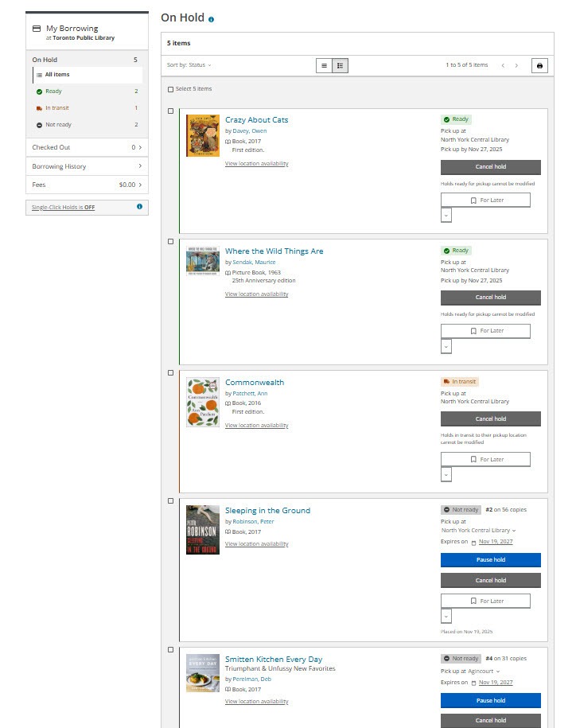Expand For Later options for Crazy About Cats
Image resolution: width=576 pixels, height=728 pixels.
coord(446,216)
